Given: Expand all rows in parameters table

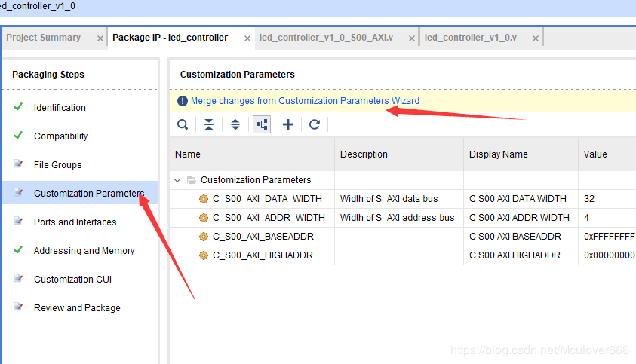Looking at the screenshot, I should [235, 124].
